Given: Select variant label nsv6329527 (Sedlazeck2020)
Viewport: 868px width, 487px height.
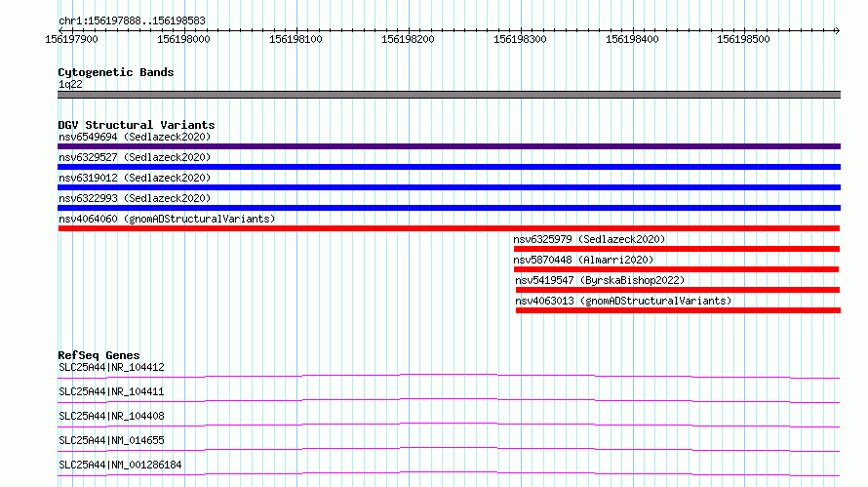Looking at the screenshot, I should 135,157.
